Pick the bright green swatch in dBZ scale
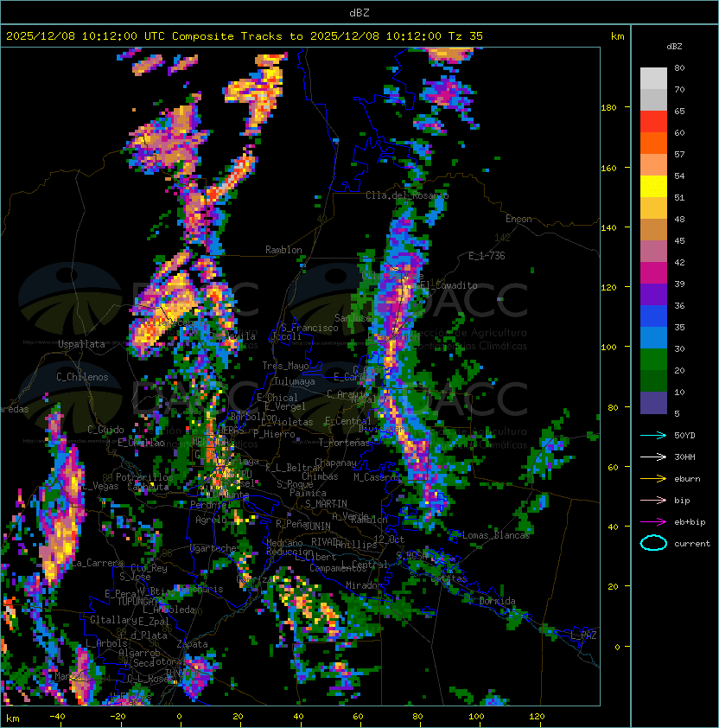719x728 pixels. 653,360
